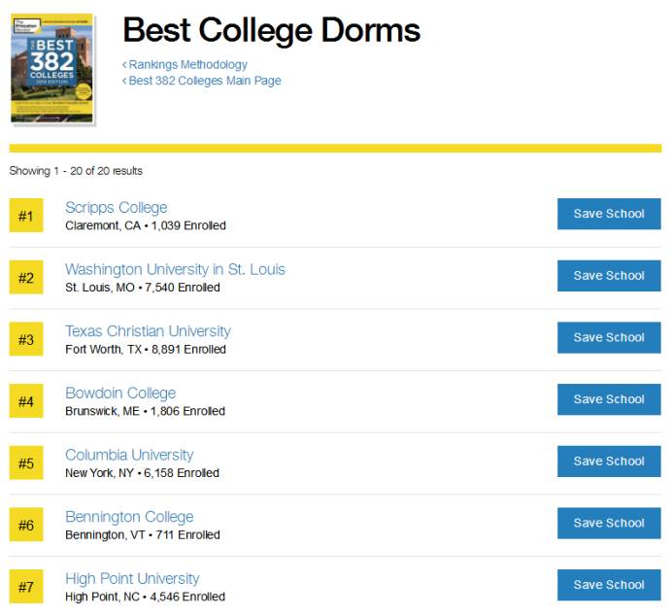Click the #7 rank badge
The image size is (672, 616).
coord(26,587)
